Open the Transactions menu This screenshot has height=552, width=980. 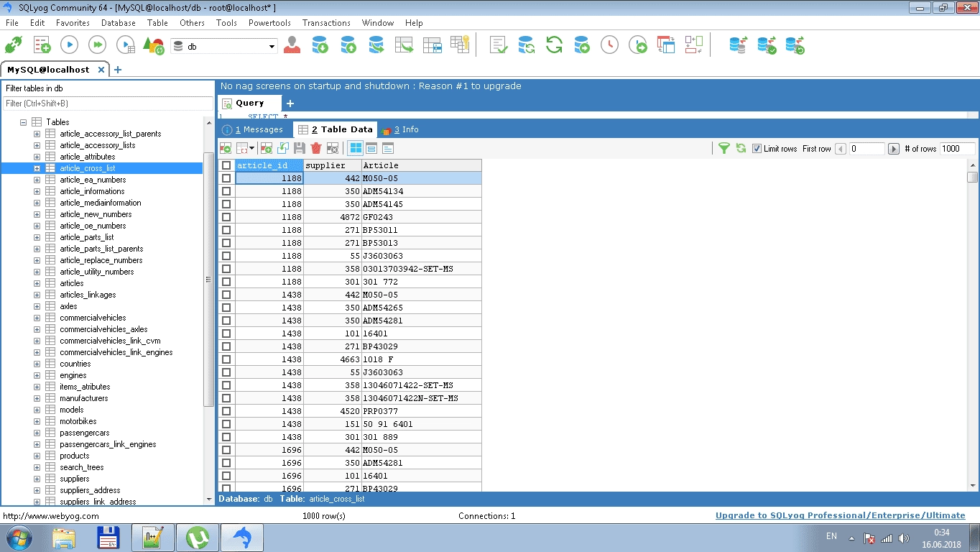tap(326, 23)
